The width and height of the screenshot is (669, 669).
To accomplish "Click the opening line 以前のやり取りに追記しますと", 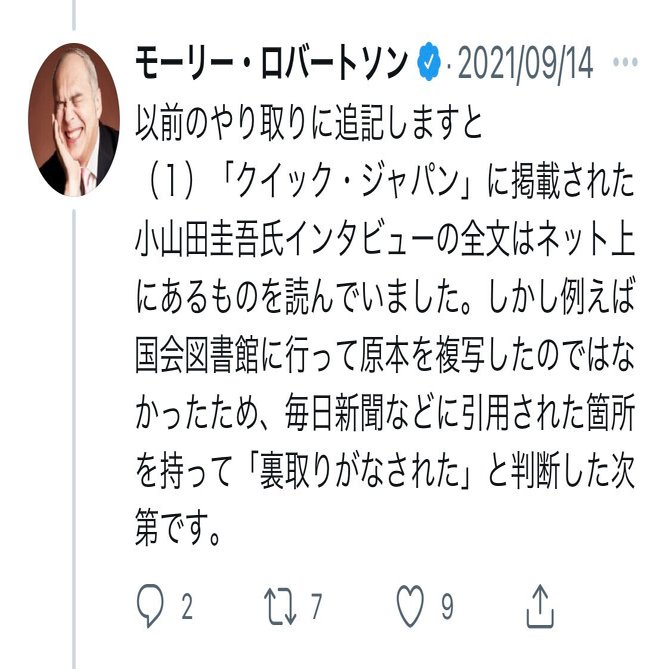I will pyautogui.click(x=308, y=124).
